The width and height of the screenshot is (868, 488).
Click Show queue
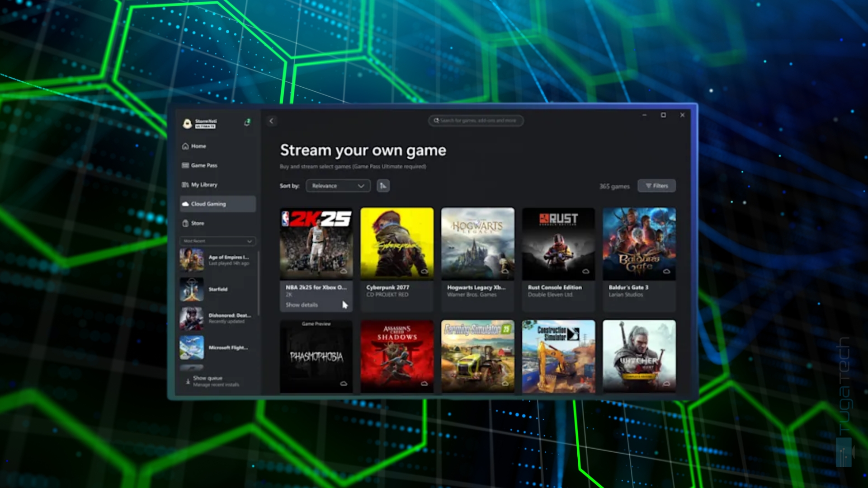[208, 378]
